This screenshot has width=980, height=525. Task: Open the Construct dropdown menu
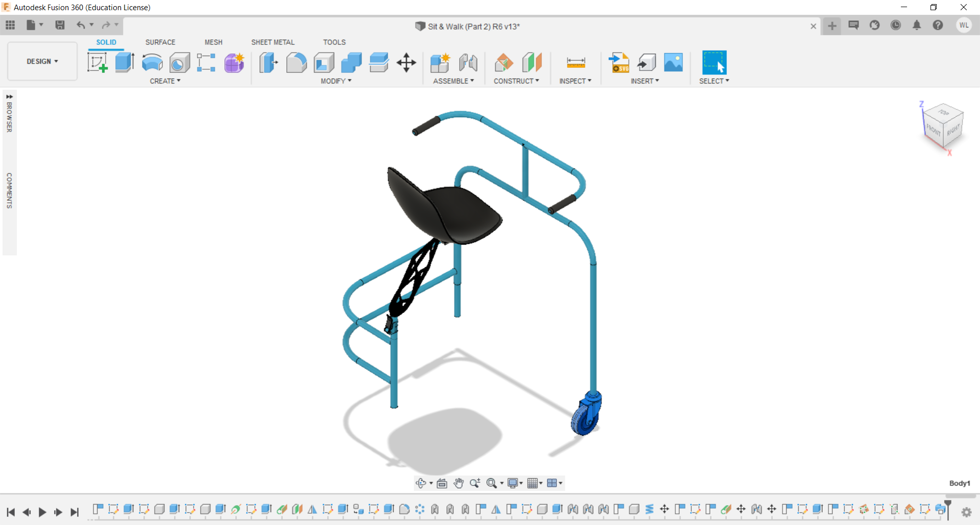[517, 81]
